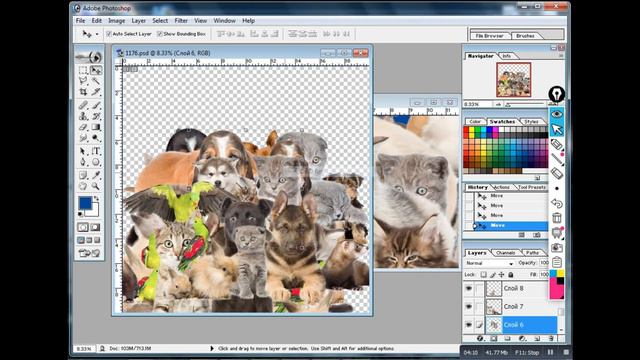Select the Dodge tool
640x360 pixels.
tap(96, 138)
